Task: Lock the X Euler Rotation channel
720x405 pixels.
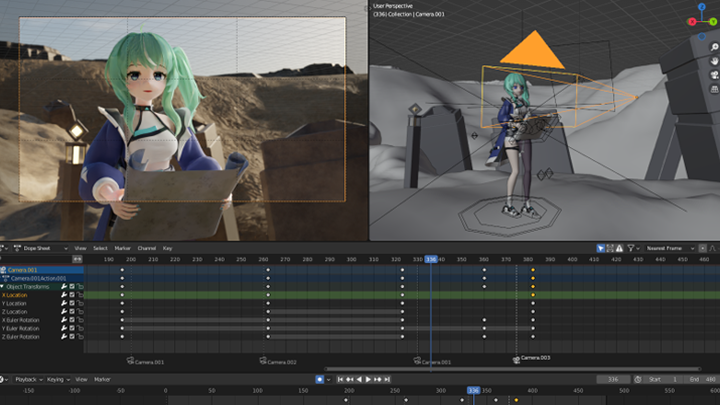Action: pyautogui.click(x=80, y=320)
